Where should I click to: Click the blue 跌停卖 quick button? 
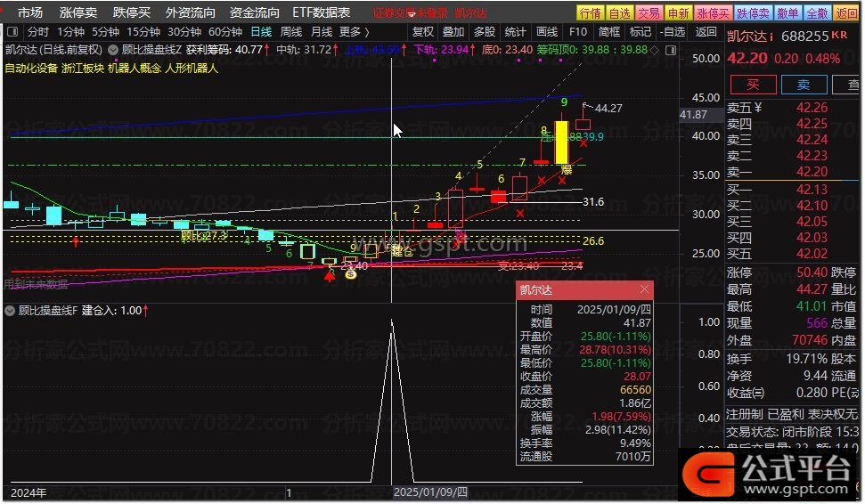click(753, 12)
